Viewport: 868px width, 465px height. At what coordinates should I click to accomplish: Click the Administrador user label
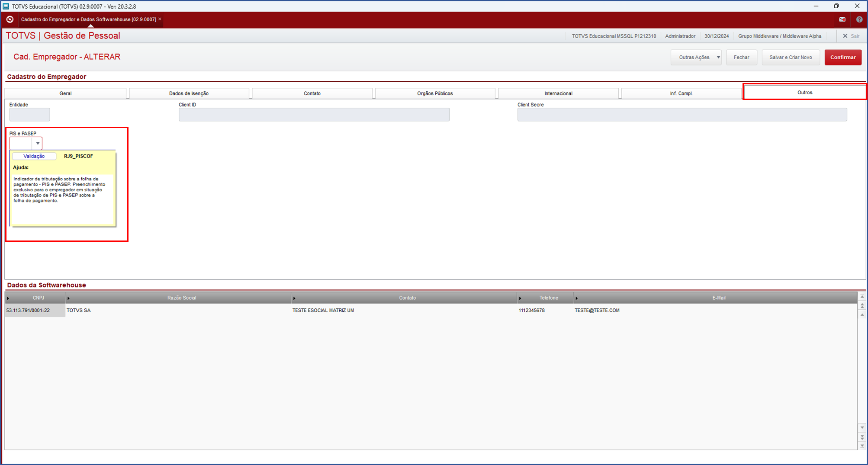point(680,36)
